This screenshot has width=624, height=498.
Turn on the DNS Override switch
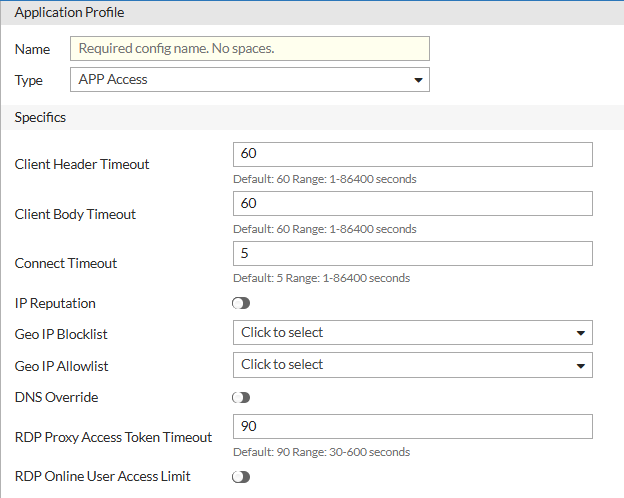241,397
